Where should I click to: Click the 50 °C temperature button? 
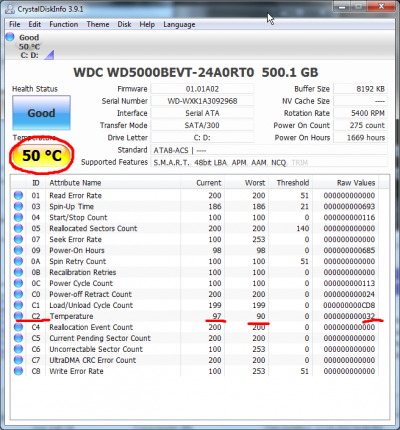click(41, 156)
